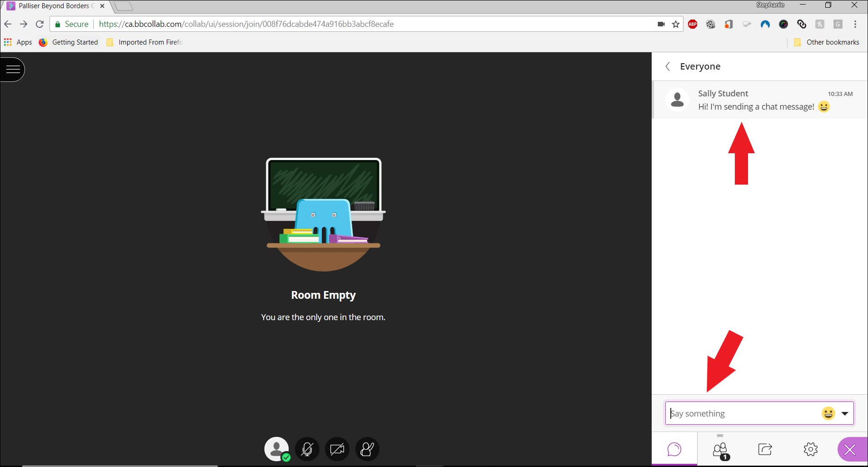Close the Palliser Beyond Borders tab
Screen dimensions: 868x467
tap(102, 6)
